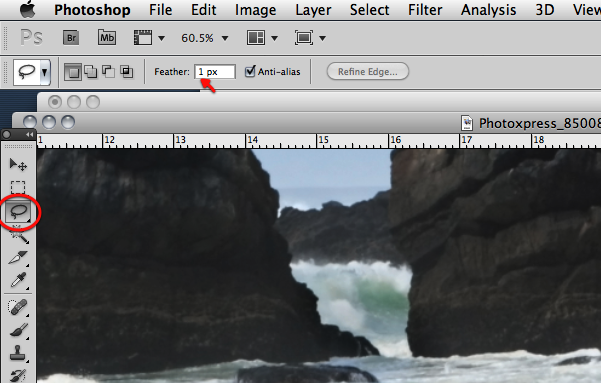This screenshot has height=383, width=601.
Task: Select the Crop/Slice tool
Action: 18,258
